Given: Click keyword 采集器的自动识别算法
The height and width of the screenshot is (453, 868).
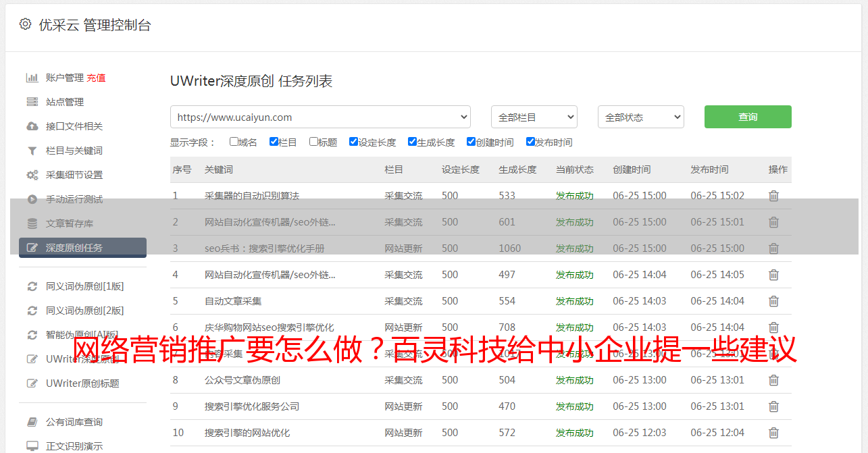Looking at the screenshot, I should point(252,196).
